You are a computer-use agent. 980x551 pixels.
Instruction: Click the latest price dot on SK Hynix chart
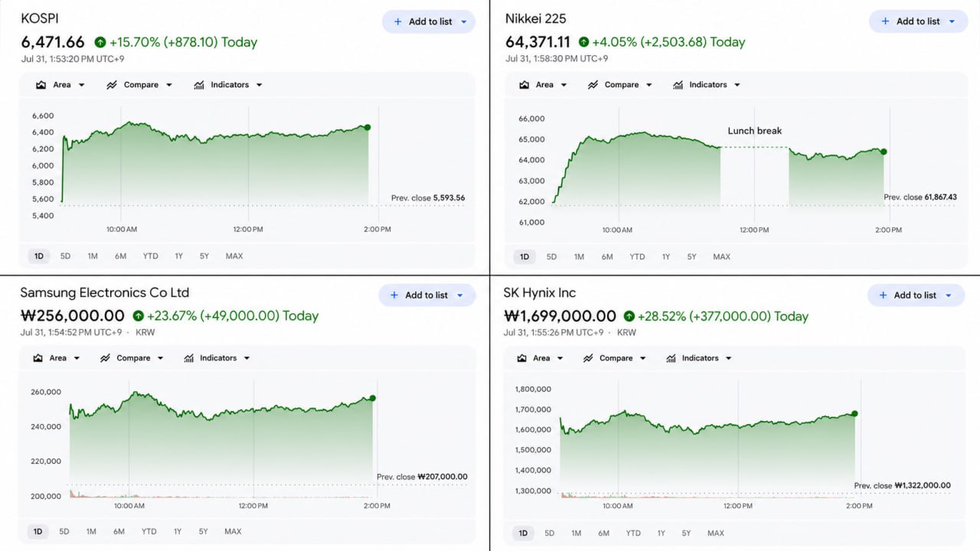coord(854,413)
